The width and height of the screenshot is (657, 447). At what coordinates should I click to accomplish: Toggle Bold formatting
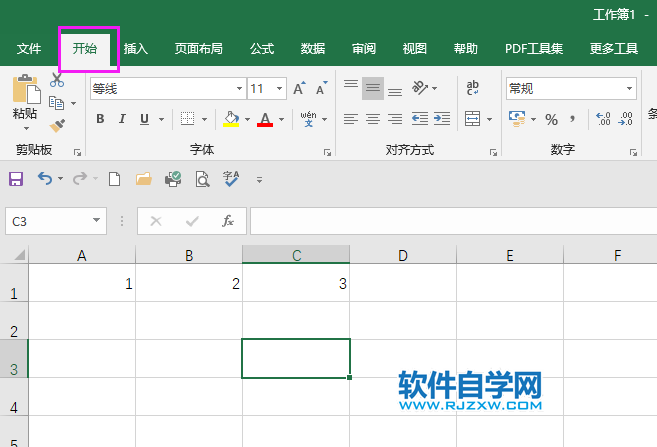point(100,119)
